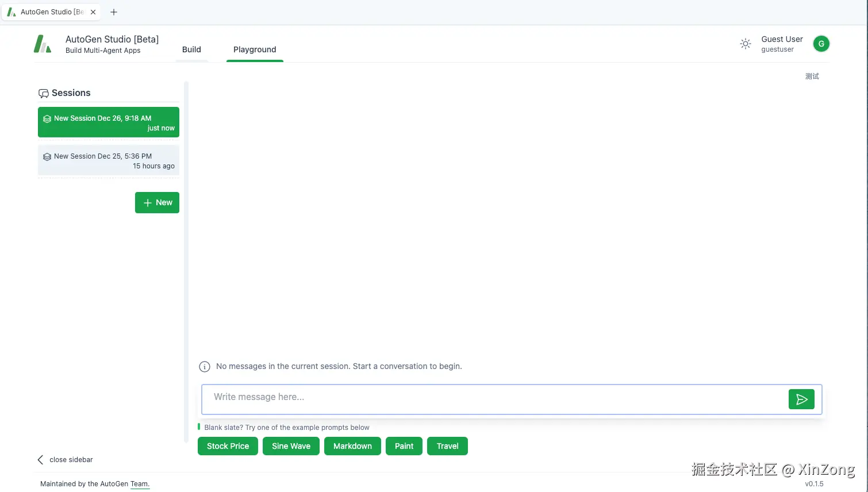
Task: Switch to the Playground tab
Action: point(255,49)
